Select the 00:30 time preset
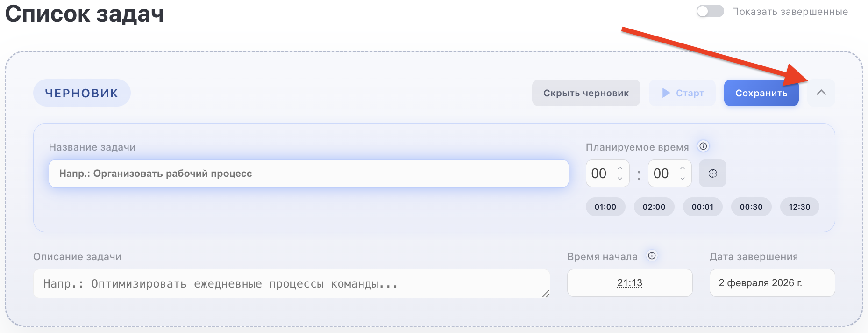 coord(751,206)
